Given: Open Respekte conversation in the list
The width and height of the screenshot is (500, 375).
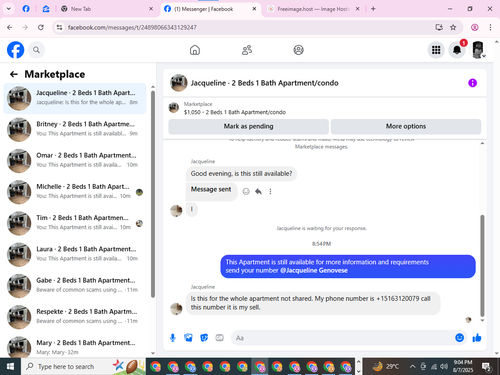Looking at the screenshot, I should (x=75, y=317).
